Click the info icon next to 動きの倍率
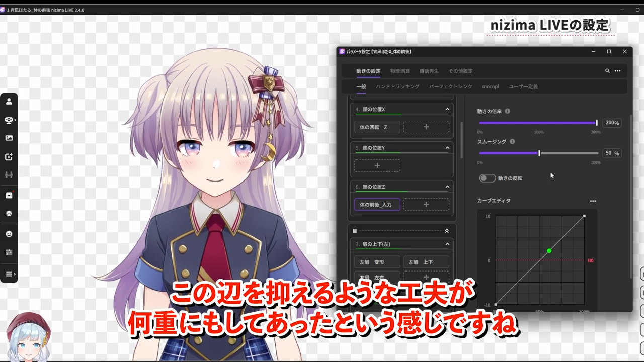Screen dimensions: 644x362 tap(507, 111)
